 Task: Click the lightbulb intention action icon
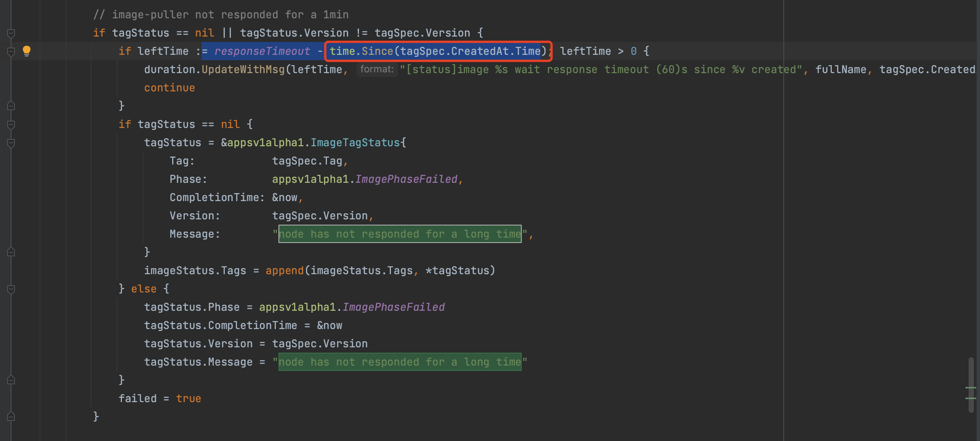point(26,51)
